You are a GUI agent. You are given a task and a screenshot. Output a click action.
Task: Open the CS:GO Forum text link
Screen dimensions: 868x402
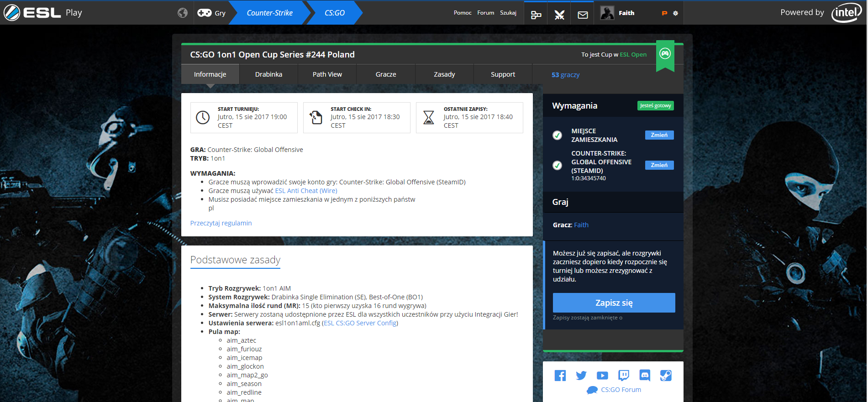tap(621, 390)
